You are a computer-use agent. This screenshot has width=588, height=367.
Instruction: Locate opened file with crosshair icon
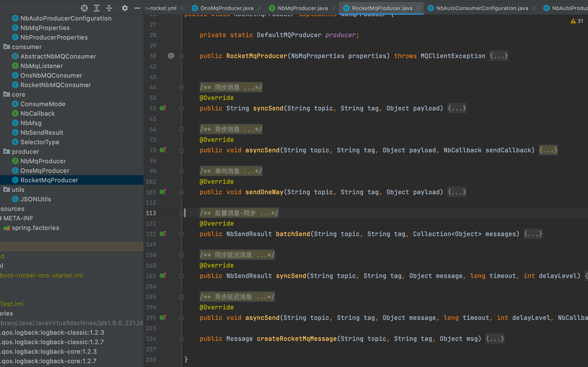coord(84,8)
